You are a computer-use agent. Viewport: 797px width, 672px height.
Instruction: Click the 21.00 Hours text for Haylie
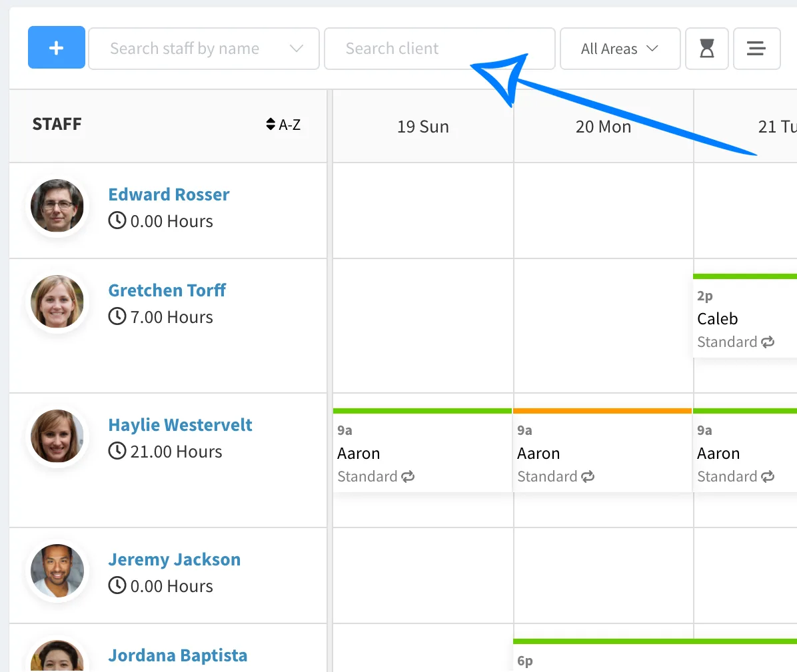pos(177,452)
